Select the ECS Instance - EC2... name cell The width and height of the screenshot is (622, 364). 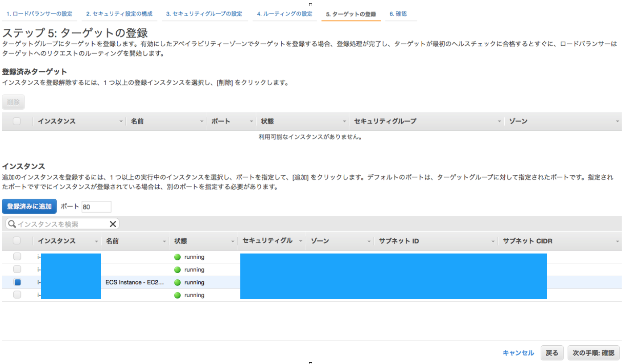coord(135,282)
